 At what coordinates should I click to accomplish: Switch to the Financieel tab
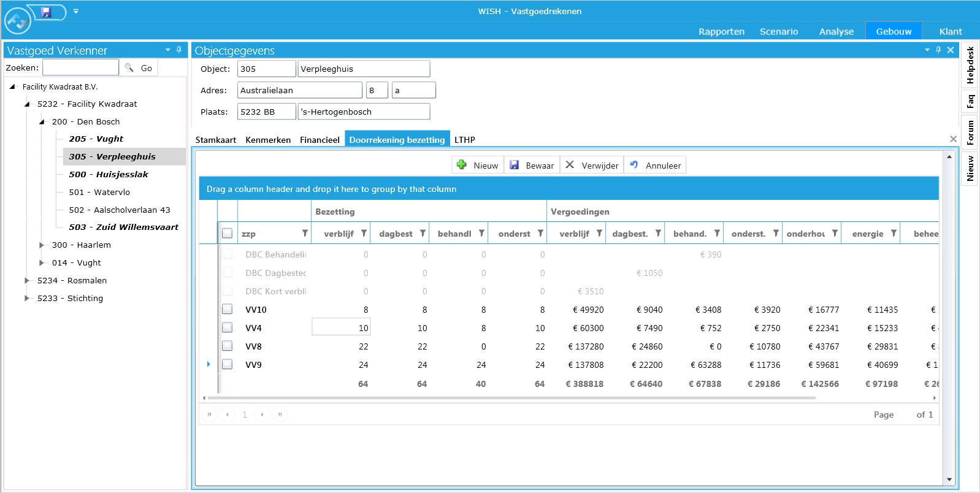320,140
